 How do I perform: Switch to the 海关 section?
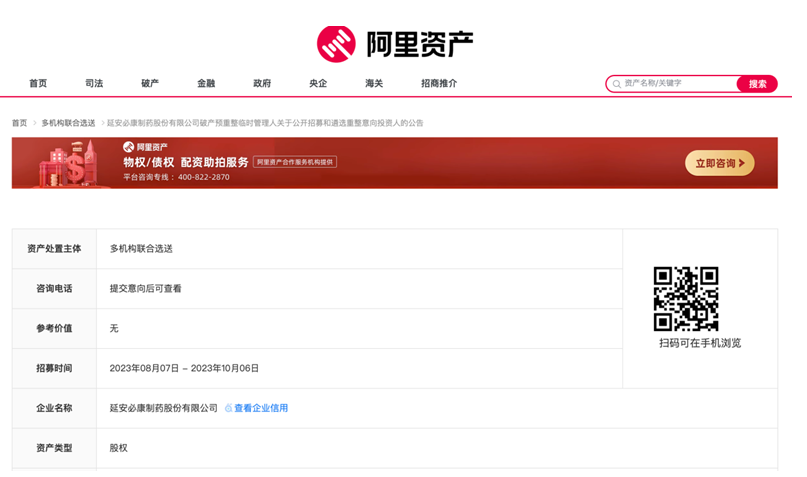tap(374, 83)
